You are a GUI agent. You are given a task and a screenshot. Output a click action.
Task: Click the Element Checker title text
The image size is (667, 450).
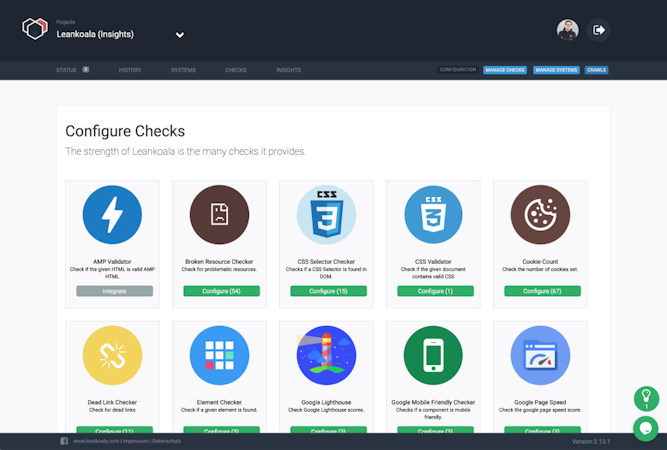coord(219,402)
